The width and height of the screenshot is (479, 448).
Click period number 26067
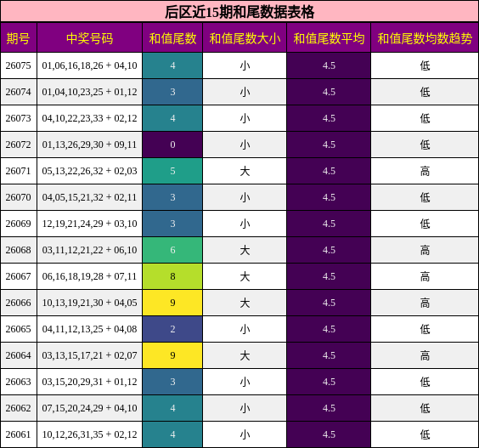click(19, 276)
